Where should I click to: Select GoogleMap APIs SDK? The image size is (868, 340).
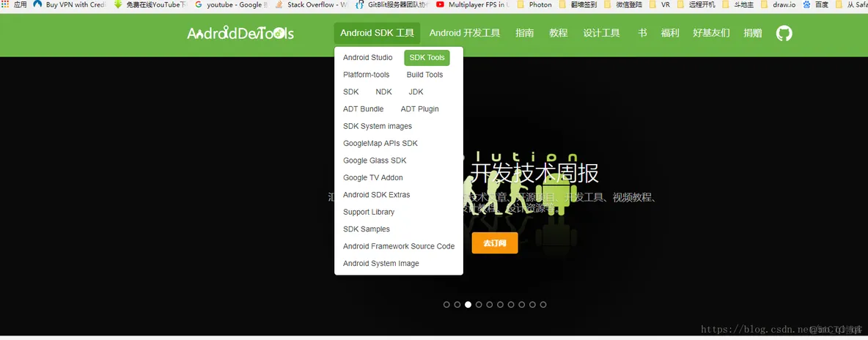tap(380, 144)
